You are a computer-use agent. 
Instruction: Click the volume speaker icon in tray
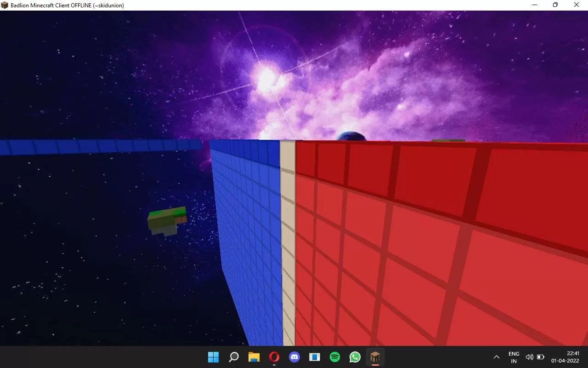(x=529, y=357)
